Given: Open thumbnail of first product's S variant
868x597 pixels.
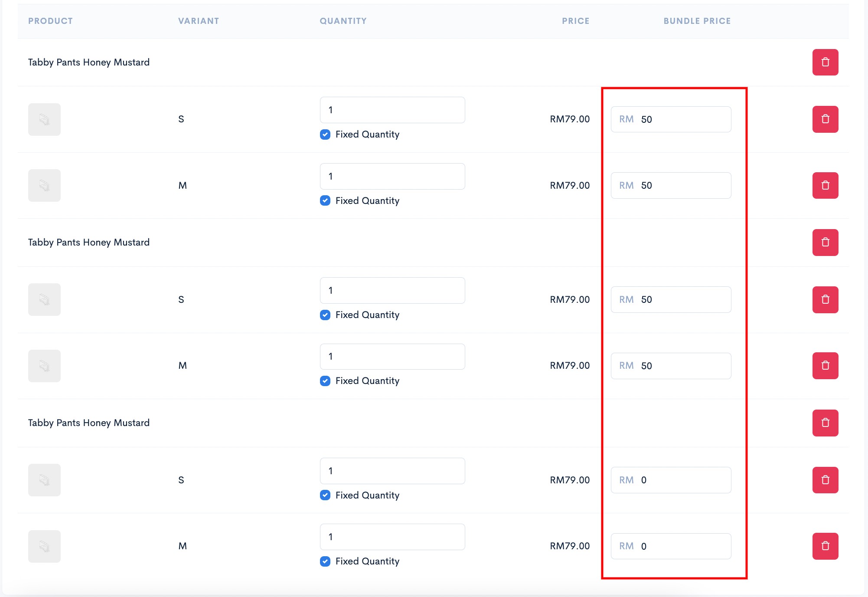Looking at the screenshot, I should [x=44, y=119].
